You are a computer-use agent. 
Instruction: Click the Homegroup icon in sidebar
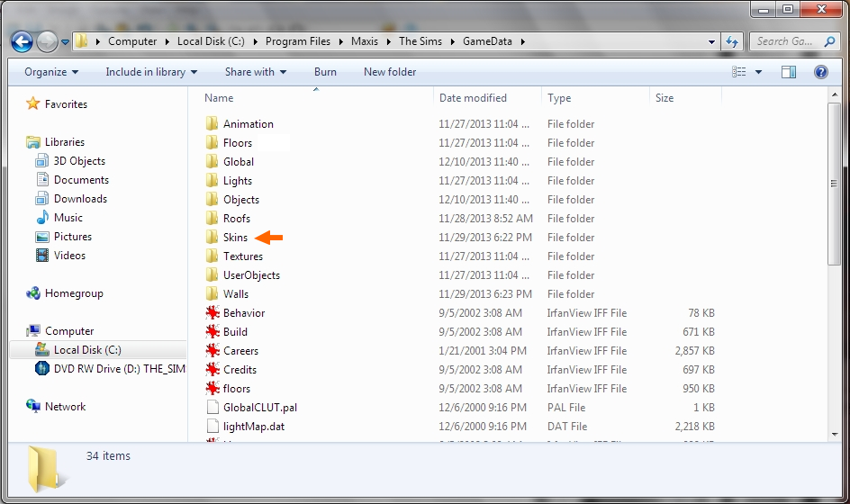(34, 293)
